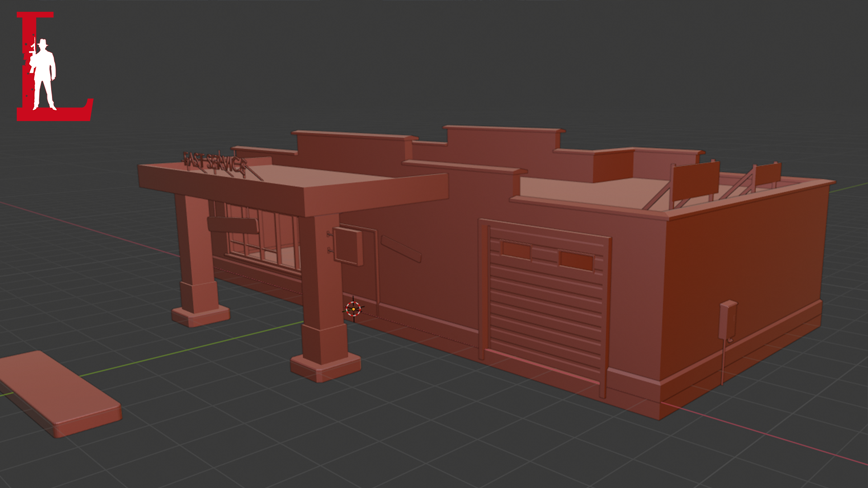Image resolution: width=868 pixels, height=488 pixels.
Task: Click the smaller rooftop billboard panel
Action: 767,174
